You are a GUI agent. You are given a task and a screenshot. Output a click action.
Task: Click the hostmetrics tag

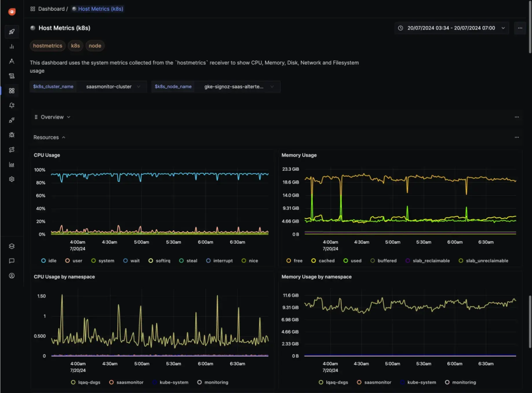[48, 46]
